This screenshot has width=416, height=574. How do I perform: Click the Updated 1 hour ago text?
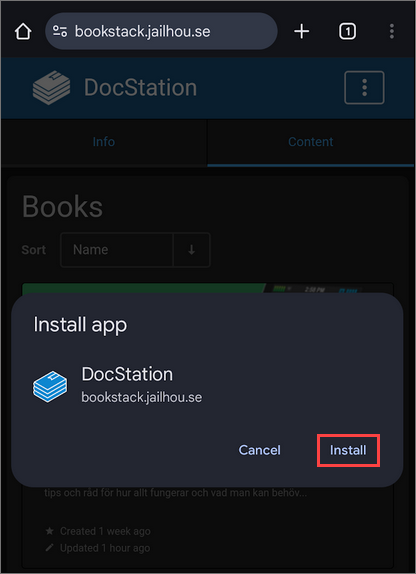point(105,548)
